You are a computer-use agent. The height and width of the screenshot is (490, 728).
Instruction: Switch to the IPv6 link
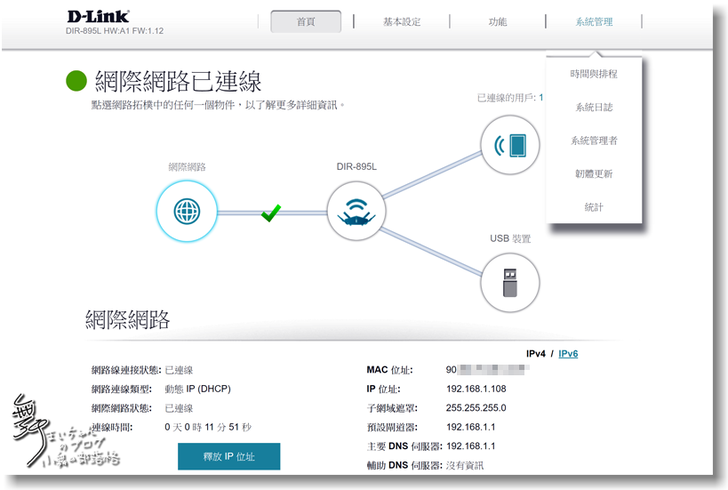click(568, 354)
